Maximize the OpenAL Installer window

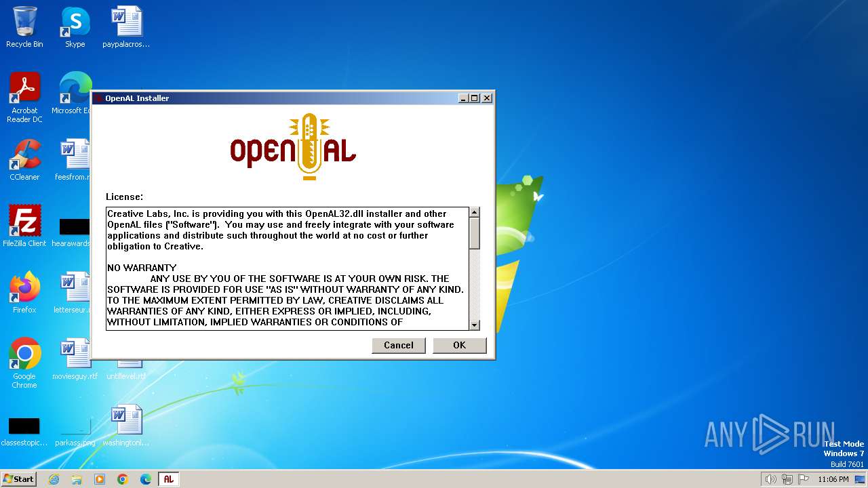475,98
